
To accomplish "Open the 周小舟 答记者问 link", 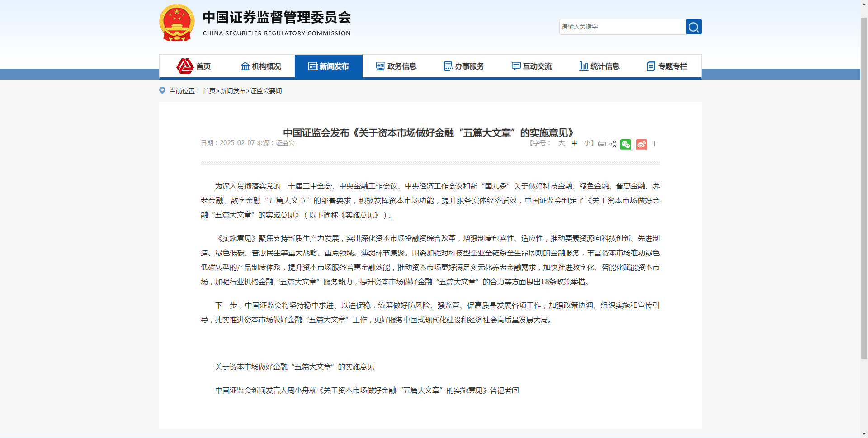I will point(367,390).
